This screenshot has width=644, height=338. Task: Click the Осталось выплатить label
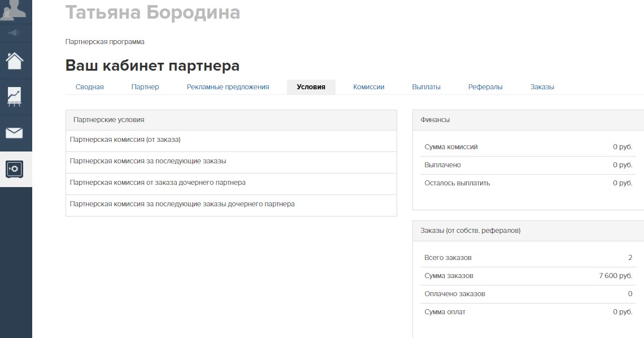[x=457, y=183]
